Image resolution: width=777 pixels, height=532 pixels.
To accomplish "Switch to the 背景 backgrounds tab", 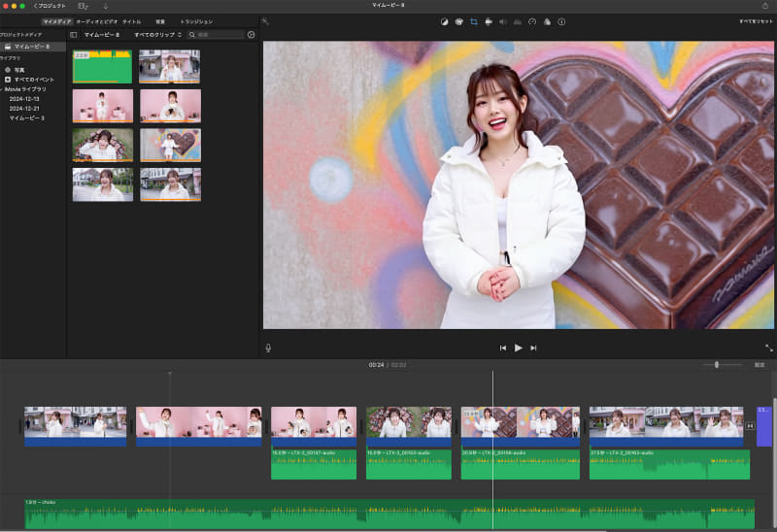I will click(160, 21).
